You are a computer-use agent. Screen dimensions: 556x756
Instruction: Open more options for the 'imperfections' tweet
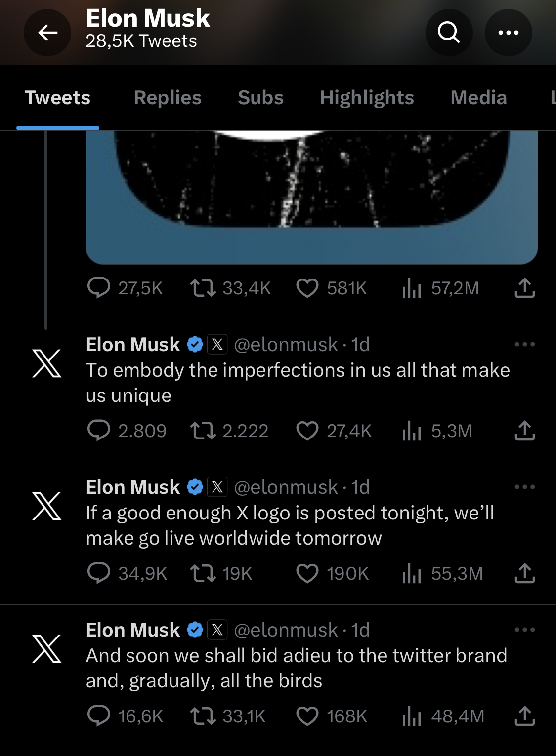[524, 344]
